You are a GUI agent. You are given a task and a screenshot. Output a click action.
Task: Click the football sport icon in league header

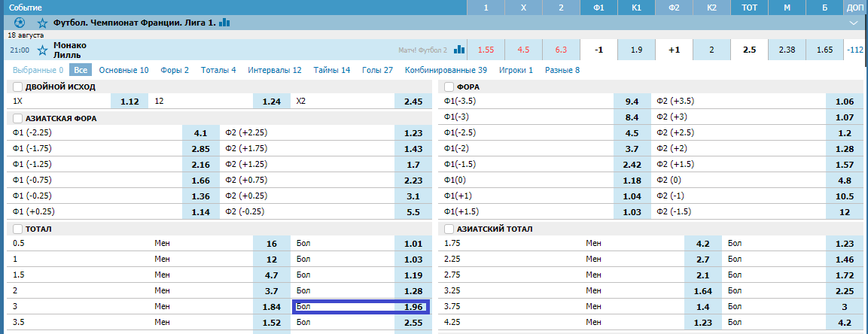coord(20,23)
